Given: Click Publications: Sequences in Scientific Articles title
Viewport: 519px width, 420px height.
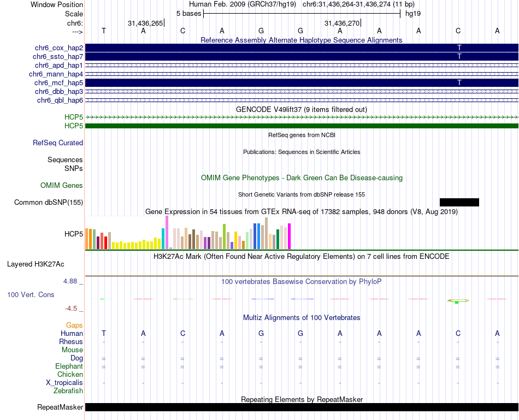Looking at the screenshot, I should click(x=302, y=152).
